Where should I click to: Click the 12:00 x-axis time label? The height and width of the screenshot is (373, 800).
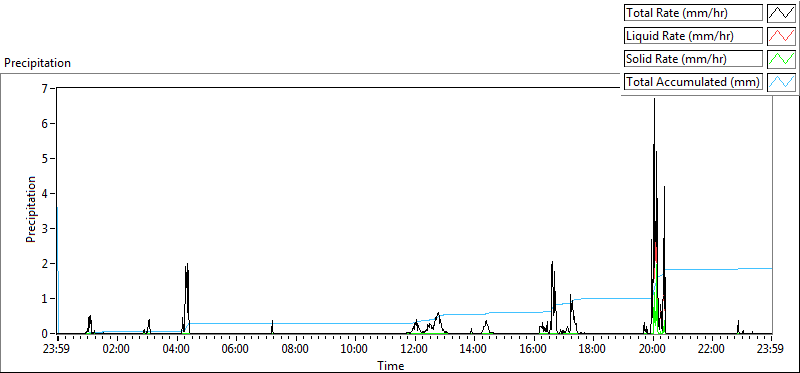click(x=414, y=350)
